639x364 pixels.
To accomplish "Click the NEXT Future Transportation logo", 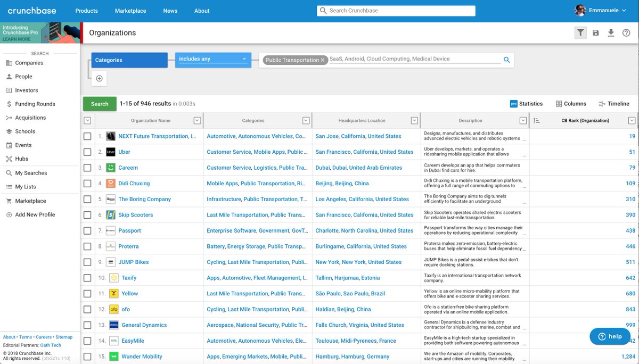I will pyautogui.click(x=111, y=136).
